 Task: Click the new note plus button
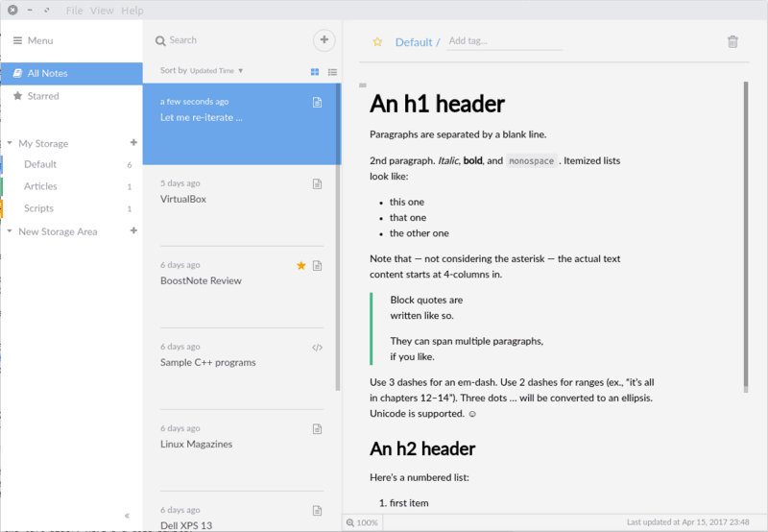click(324, 39)
